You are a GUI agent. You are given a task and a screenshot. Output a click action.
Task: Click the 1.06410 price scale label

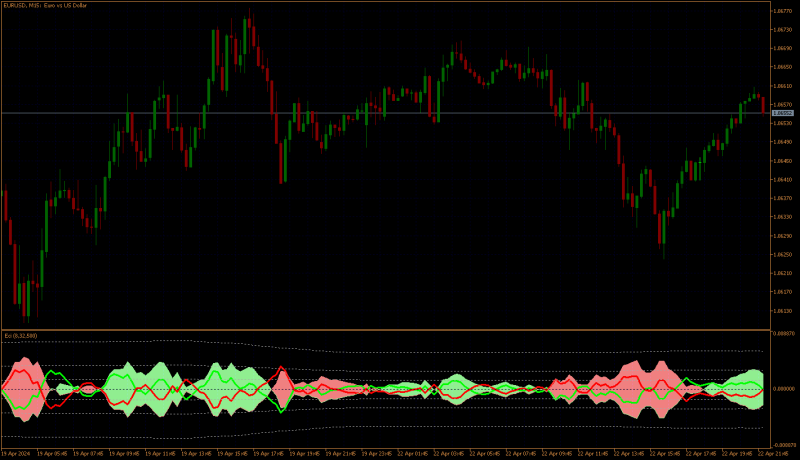point(783,180)
